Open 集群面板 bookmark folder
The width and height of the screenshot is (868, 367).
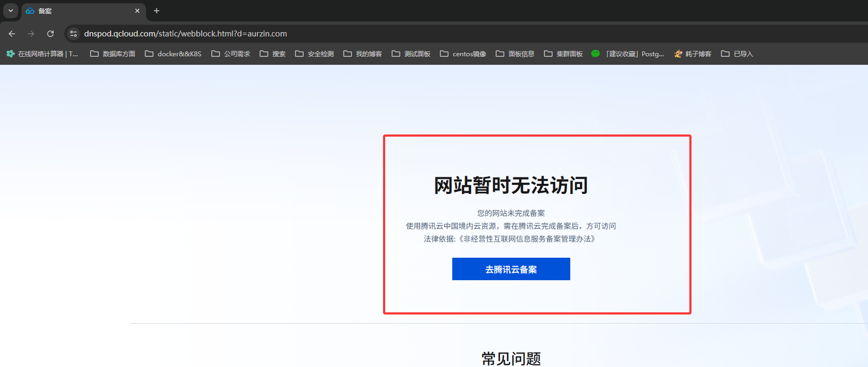pos(563,54)
